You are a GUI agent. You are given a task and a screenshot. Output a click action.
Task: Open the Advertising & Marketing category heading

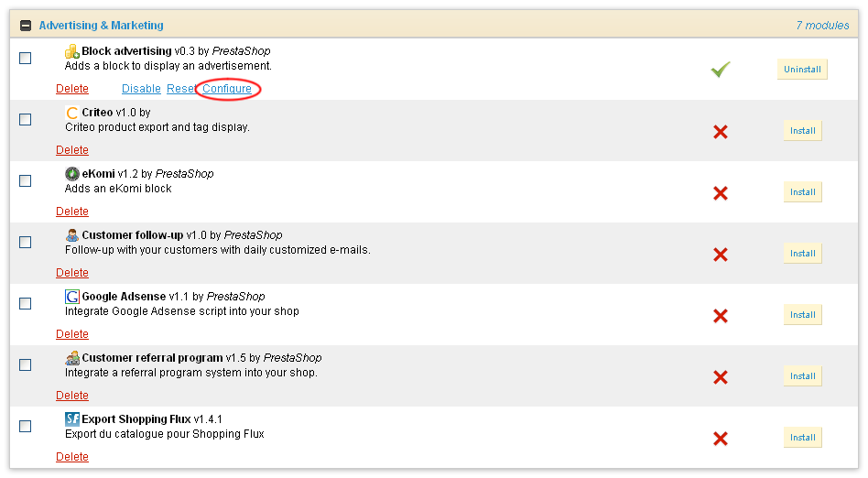[102, 26]
